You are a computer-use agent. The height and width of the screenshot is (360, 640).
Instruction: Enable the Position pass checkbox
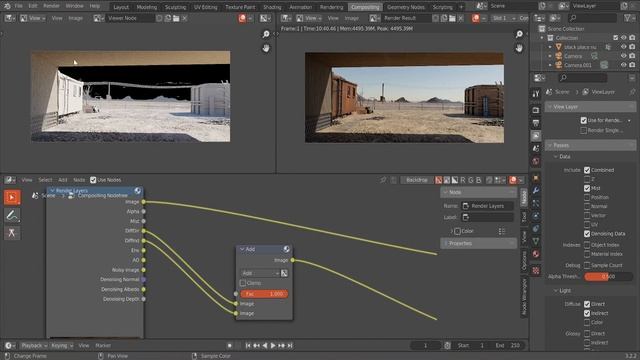pyautogui.click(x=587, y=197)
